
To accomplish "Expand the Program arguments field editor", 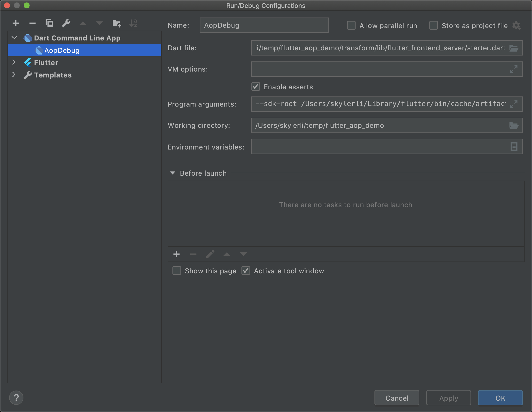I will coord(514,104).
